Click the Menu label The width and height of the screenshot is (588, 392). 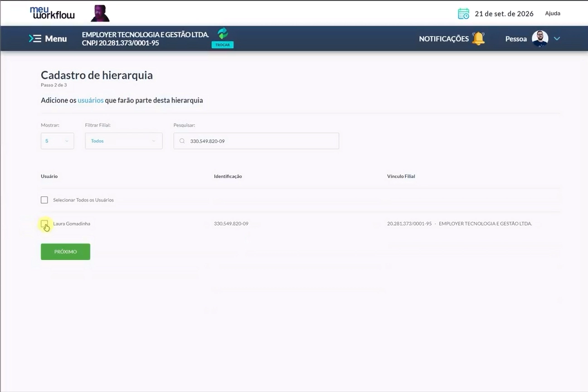[56, 39]
